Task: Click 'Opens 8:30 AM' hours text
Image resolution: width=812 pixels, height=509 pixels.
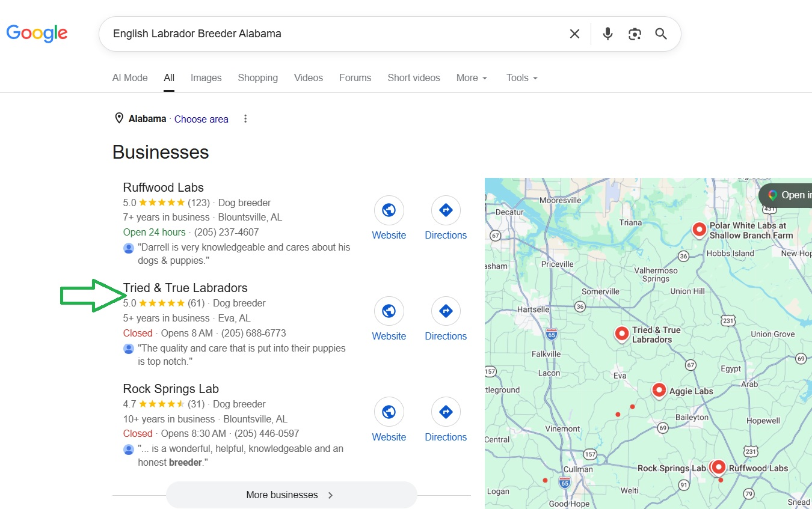Action: tap(194, 434)
